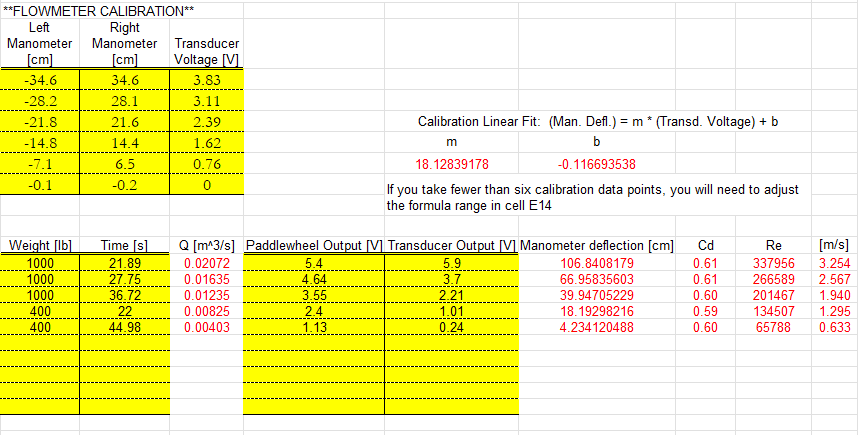Click left manometer cell -14.8
The height and width of the screenshot is (435, 858).
(40, 143)
